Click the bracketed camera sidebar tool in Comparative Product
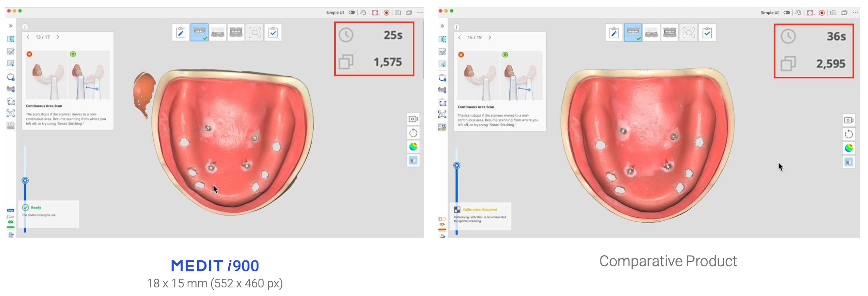Viewport: 868px width, 296px height. click(x=442, y=114)
